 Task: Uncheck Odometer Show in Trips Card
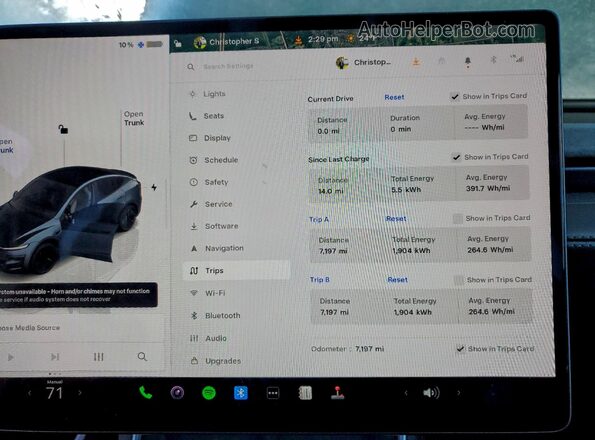coord(460,349)
